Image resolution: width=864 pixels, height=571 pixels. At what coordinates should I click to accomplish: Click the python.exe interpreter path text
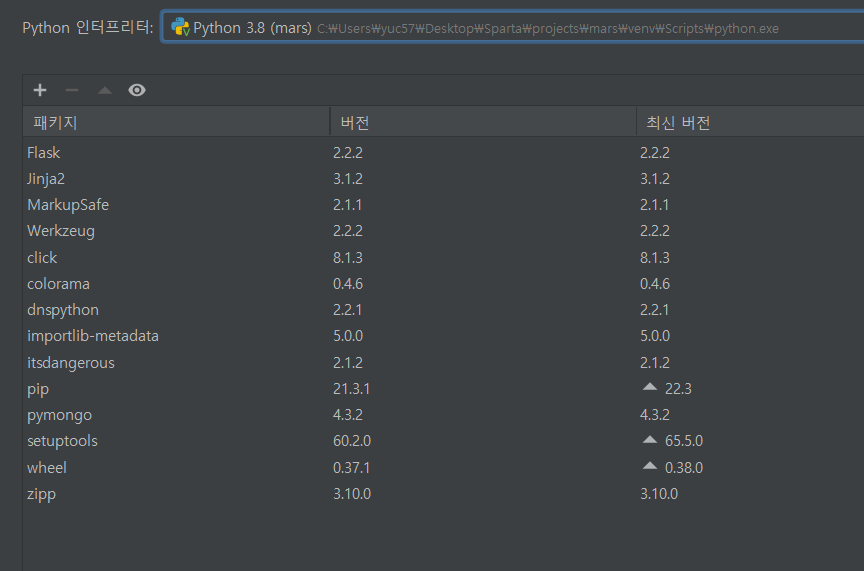click(x=548, y=29)
